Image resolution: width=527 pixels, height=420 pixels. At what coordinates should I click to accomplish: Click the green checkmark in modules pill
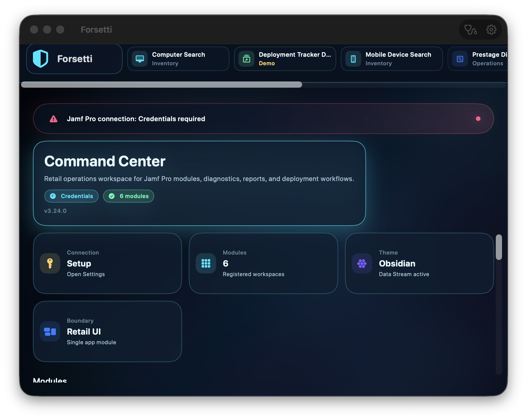pyautogui.click(x=112, y=196)
